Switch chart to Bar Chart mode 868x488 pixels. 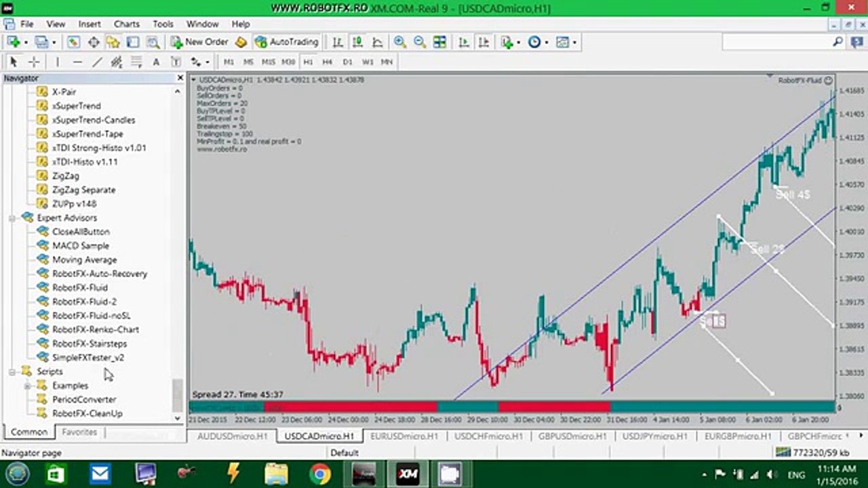tap(338, 42)
